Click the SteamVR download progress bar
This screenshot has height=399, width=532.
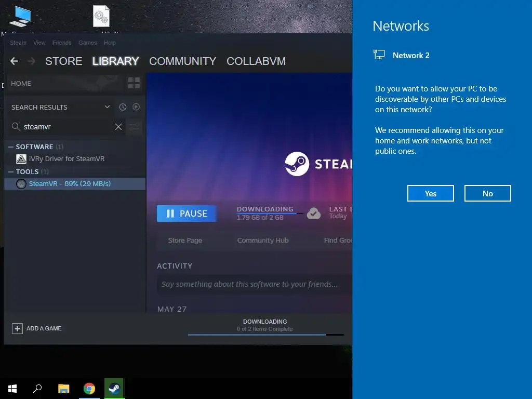270,214
